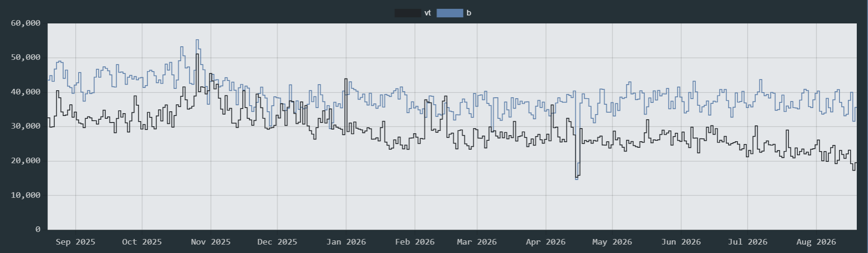The image size is (868, 253).
Task: Click the 40,000 y-axis label
Action: [x=26, y=92]
